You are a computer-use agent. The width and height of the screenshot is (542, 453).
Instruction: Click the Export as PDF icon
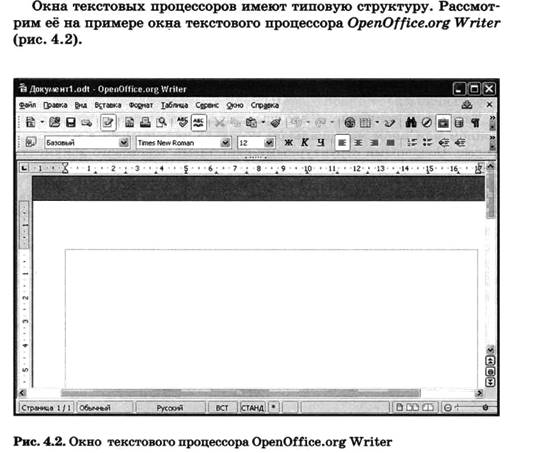129,122
